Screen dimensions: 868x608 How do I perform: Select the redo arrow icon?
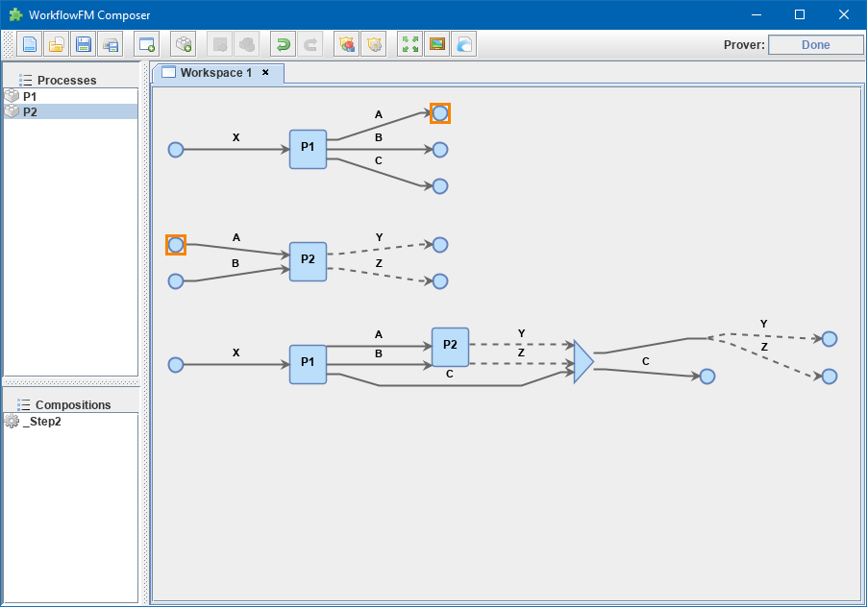(309, 44)
